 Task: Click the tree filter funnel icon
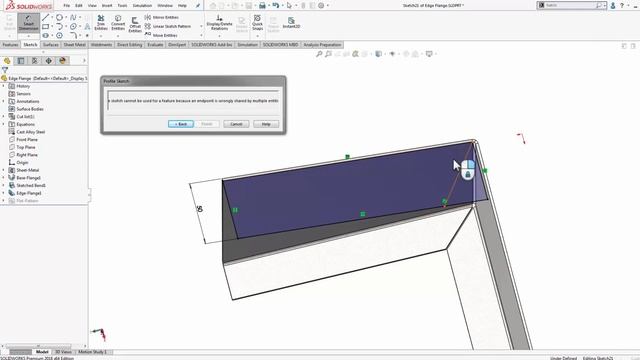pos(4,70)
